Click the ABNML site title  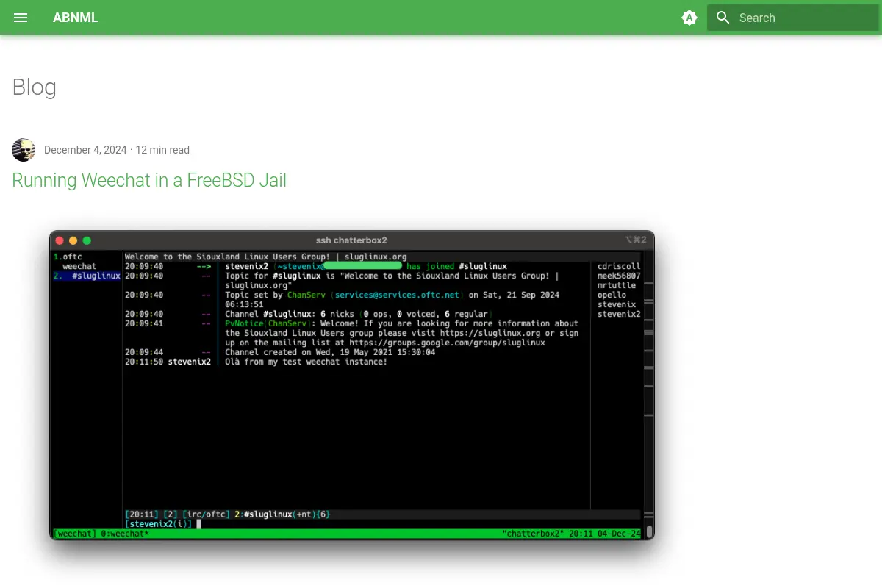tap(76, 18)
